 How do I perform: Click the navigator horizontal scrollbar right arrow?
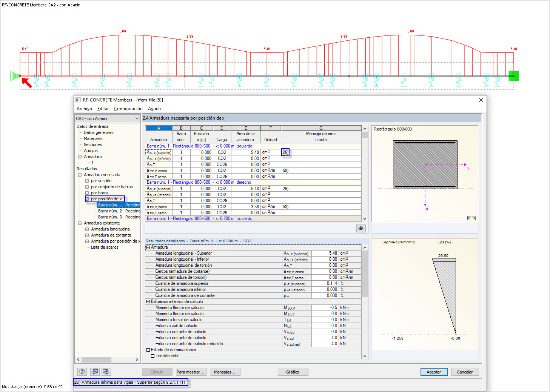click(x=137, y=360)
